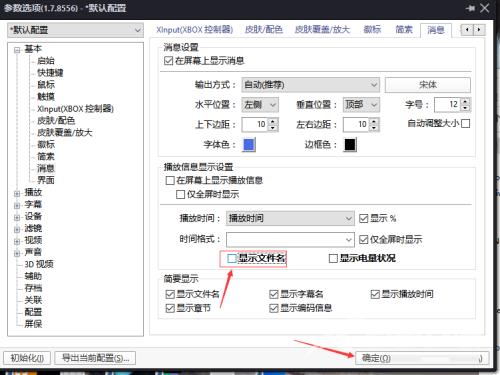Collapse the 基本 tree node
The width and height of the screenshot is (500, 375).
coord(17,50)
